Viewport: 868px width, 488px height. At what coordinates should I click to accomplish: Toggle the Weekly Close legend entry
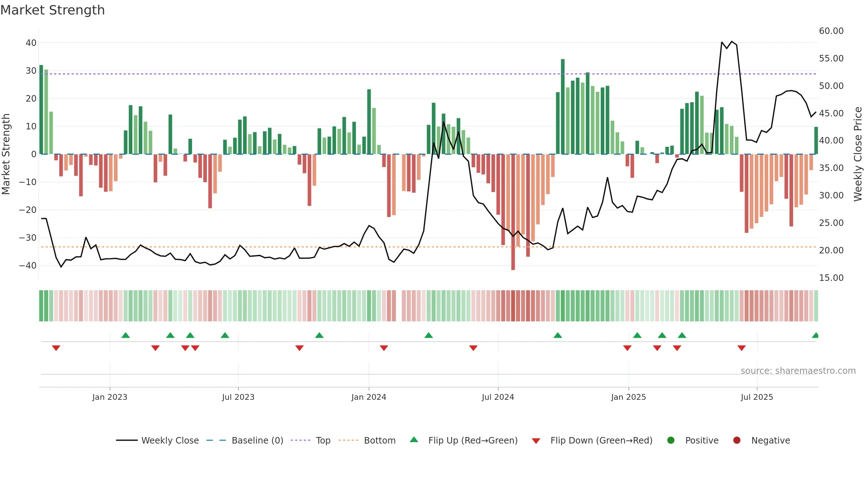[157, 440]
